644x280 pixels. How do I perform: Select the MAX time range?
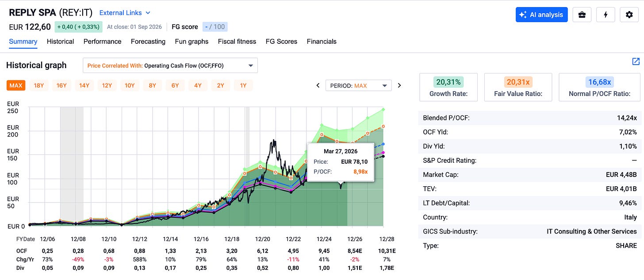(15, 85)
